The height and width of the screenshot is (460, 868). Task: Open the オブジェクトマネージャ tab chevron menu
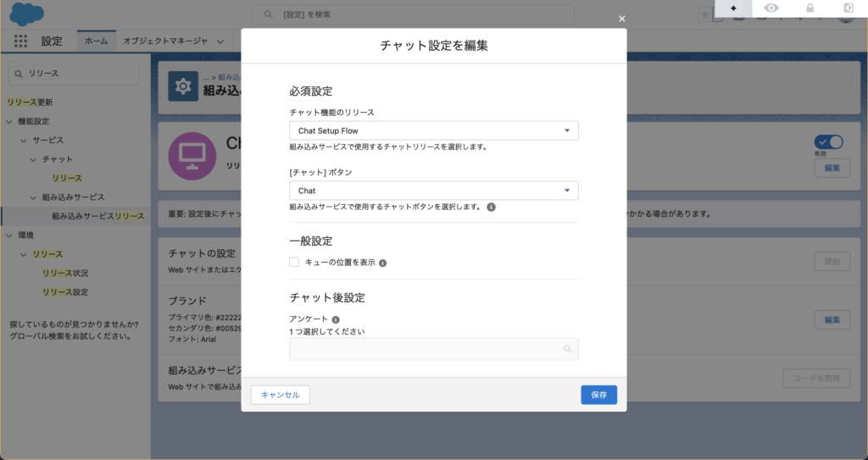pos(220,42)
